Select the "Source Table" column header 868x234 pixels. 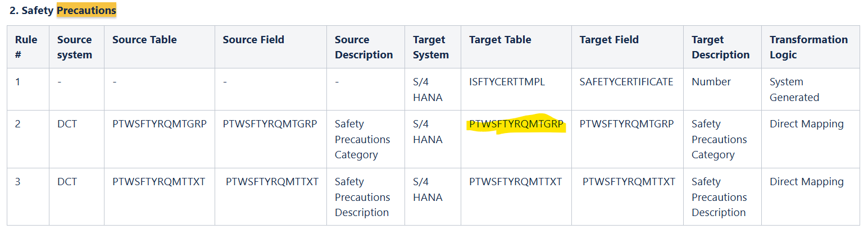[x=144, y=40]
